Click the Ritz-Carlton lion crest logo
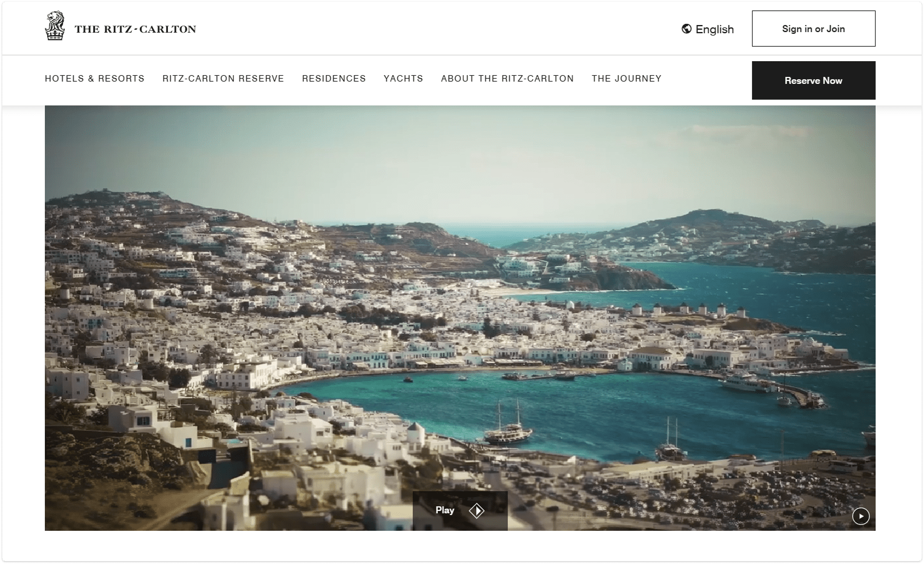Image resolution: width=924 pixels, height=564 pixels. 55,26
